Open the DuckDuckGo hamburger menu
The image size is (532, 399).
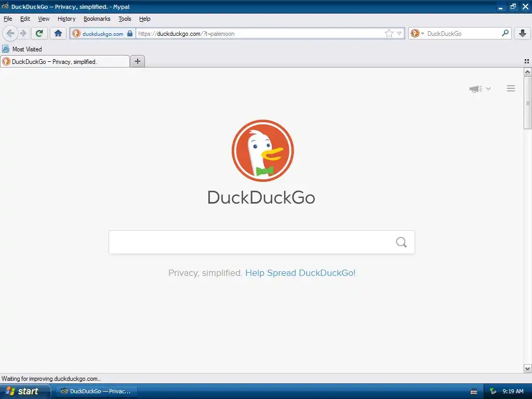click(x=511, y=88)
